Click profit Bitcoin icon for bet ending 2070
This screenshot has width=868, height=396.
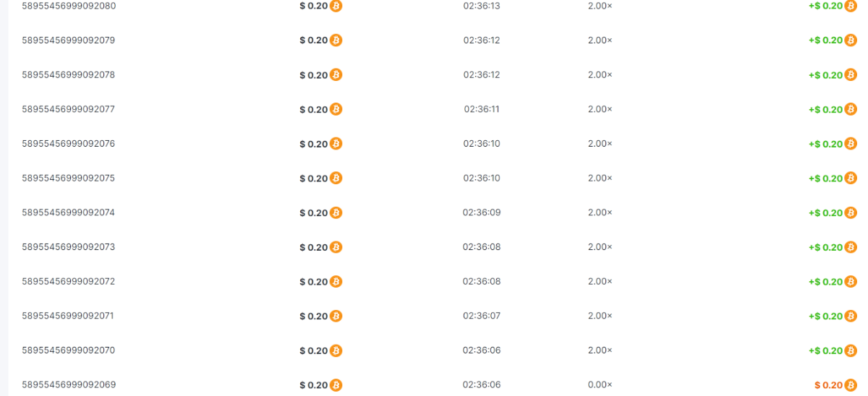[851, 350]
